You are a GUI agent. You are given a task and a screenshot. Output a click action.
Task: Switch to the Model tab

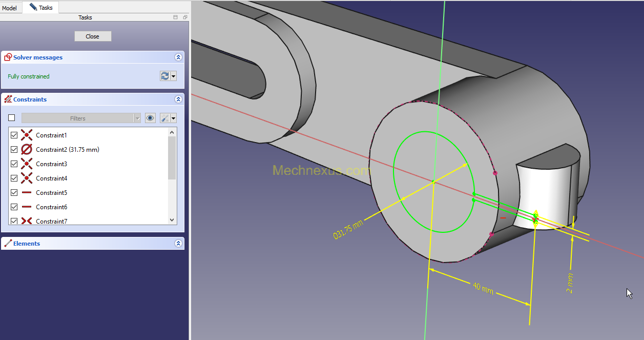pos(10,8)
